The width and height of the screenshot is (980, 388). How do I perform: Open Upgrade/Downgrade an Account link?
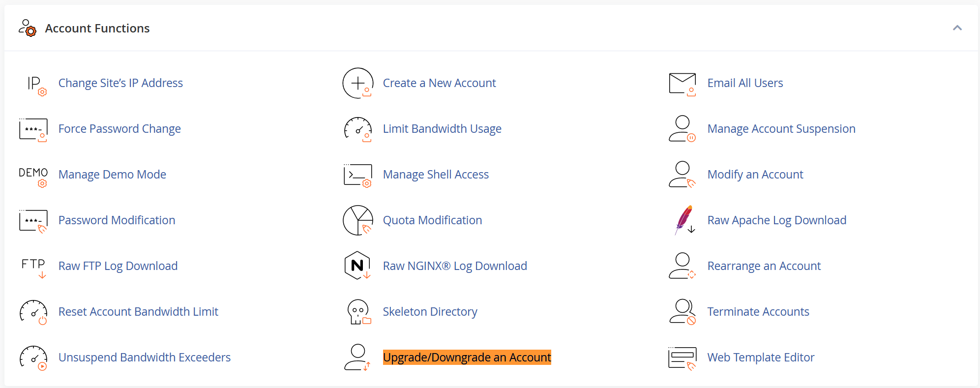(x=467, y=358)
